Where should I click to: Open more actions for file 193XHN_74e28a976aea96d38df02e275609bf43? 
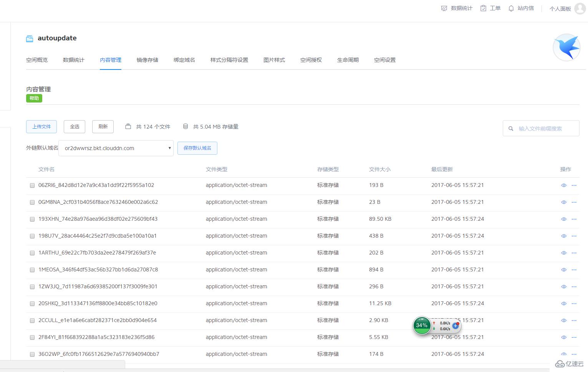[574, 219]
